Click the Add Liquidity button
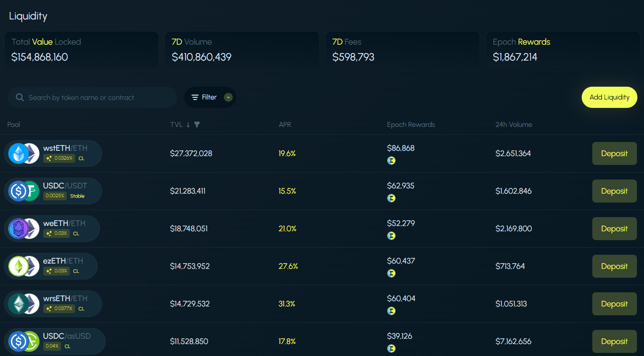 609,97
